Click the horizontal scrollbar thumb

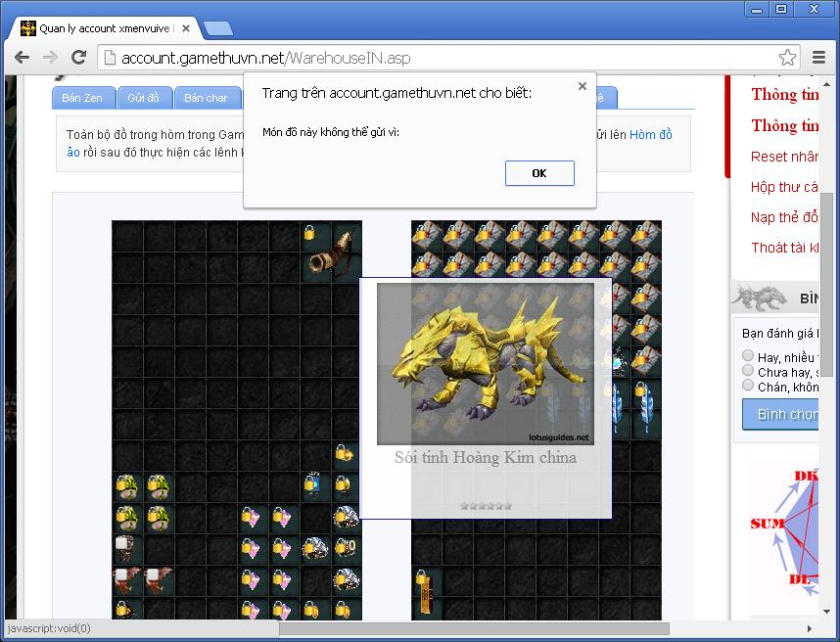pyautogui.click(x=474, y=628)
